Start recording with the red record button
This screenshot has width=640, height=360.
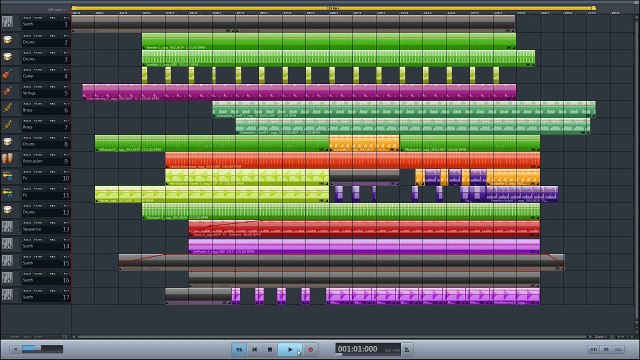pyautogui.click(x=311, y=349)
